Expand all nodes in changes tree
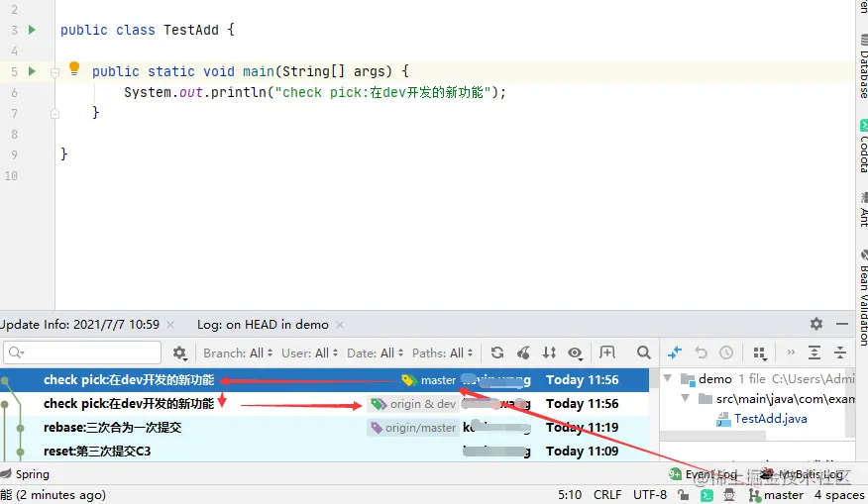This screenshot has width=868, height=504. 814,353
